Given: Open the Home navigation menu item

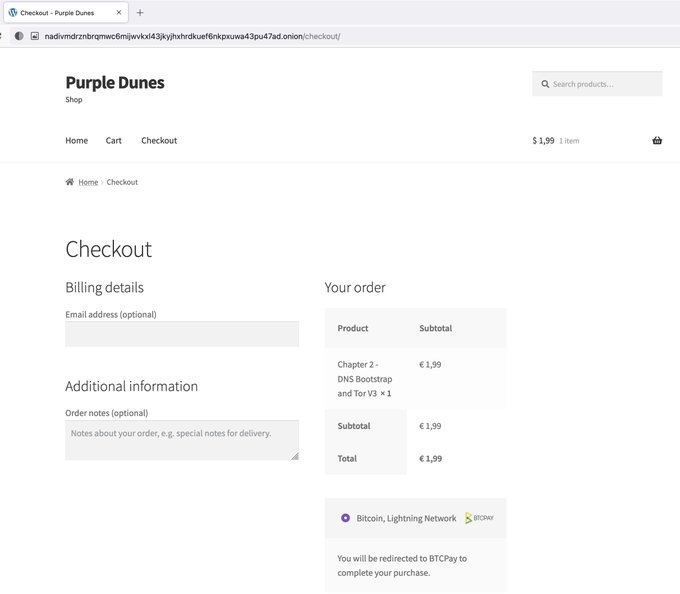Looking at the screenshot, I should (x=76, y=141).
